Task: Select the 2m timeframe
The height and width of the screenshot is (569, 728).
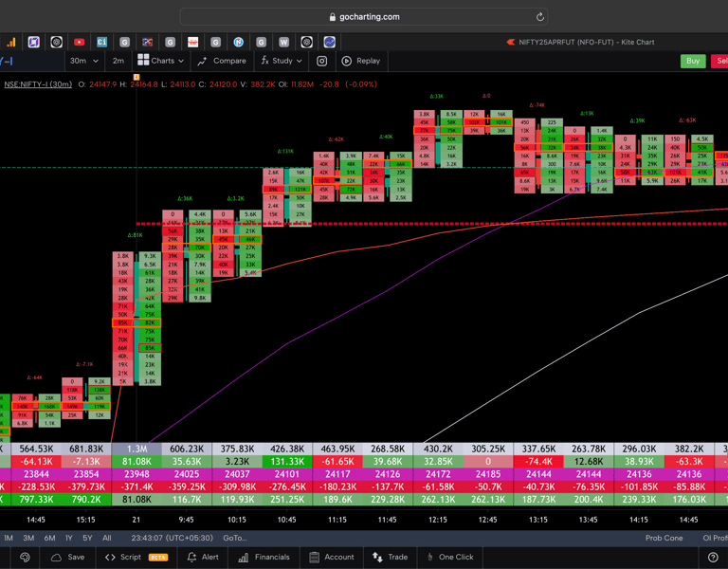Action: 118,61
